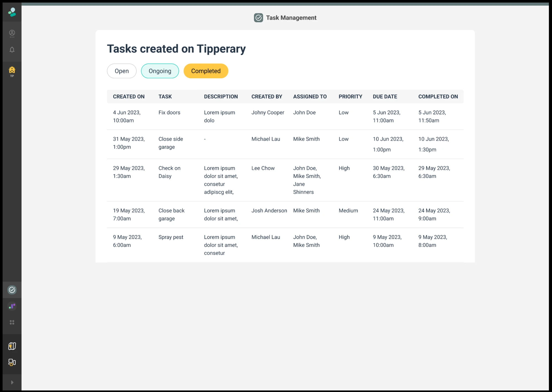Switch to the Open tasks filter
Viewport: 552px width, 392px height.
click(122, 71)
